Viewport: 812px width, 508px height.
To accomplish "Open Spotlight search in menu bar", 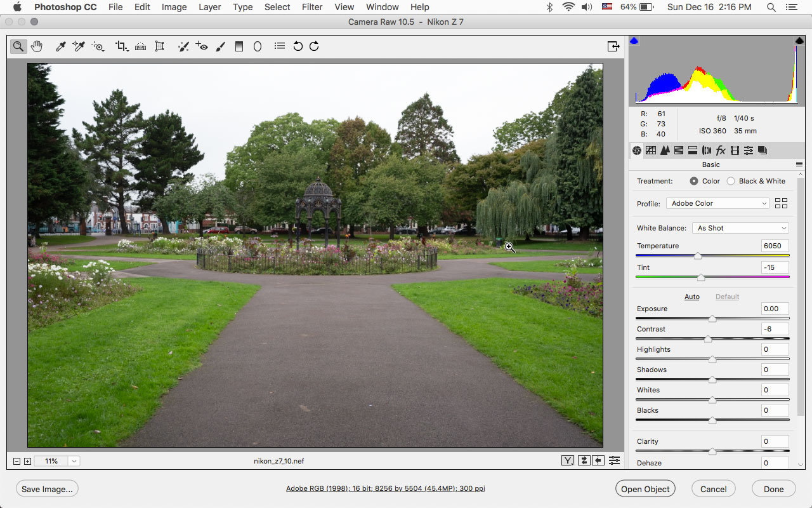I will [771, 7].
